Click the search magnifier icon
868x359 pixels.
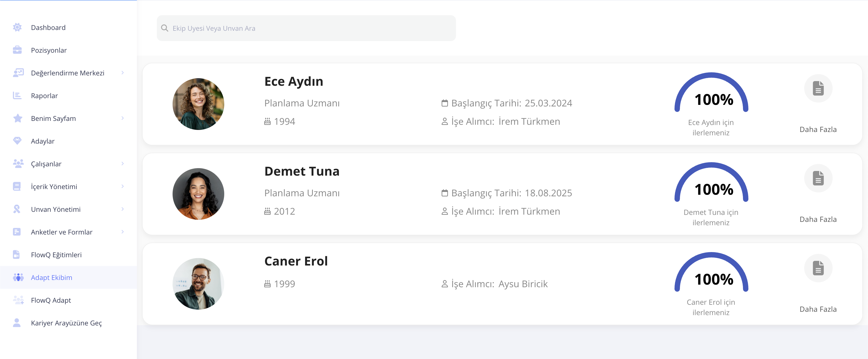(165, 28)
